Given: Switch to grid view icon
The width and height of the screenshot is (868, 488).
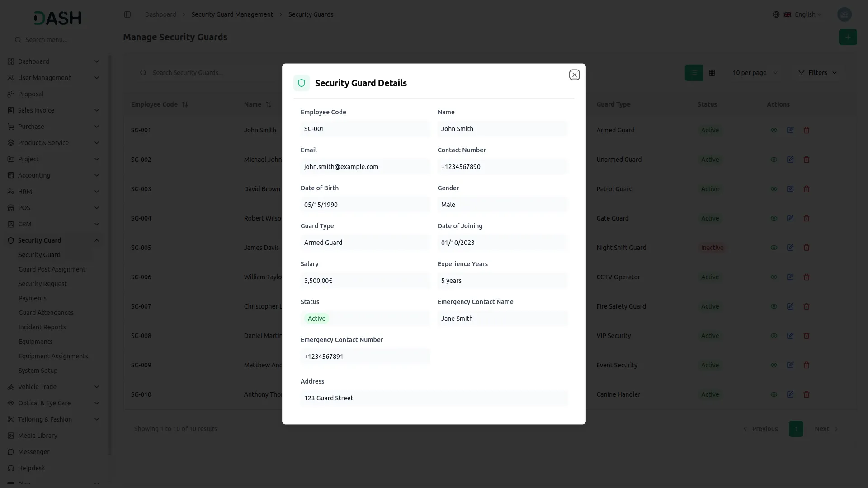Looking at the screenshot, I should coord(712,73).
